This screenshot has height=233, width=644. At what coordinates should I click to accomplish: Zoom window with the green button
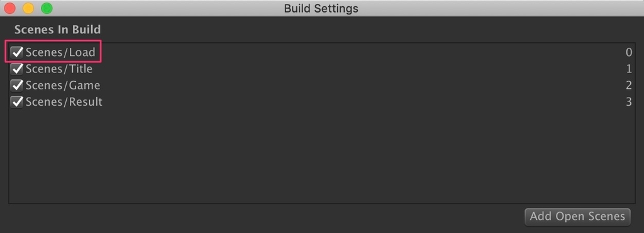point(47,8)
